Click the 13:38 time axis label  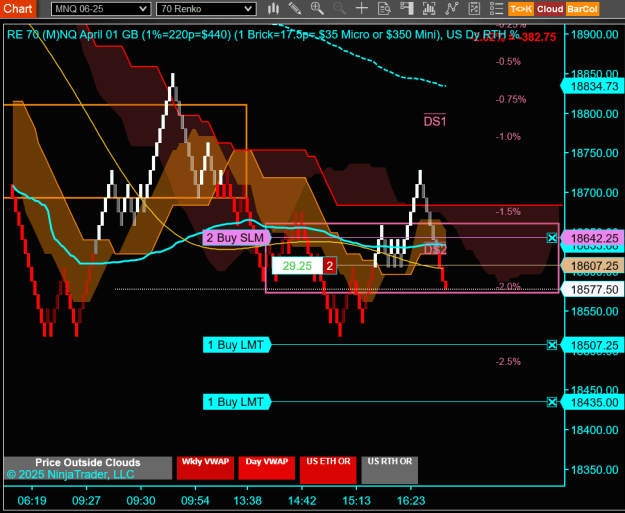[248, 501]
